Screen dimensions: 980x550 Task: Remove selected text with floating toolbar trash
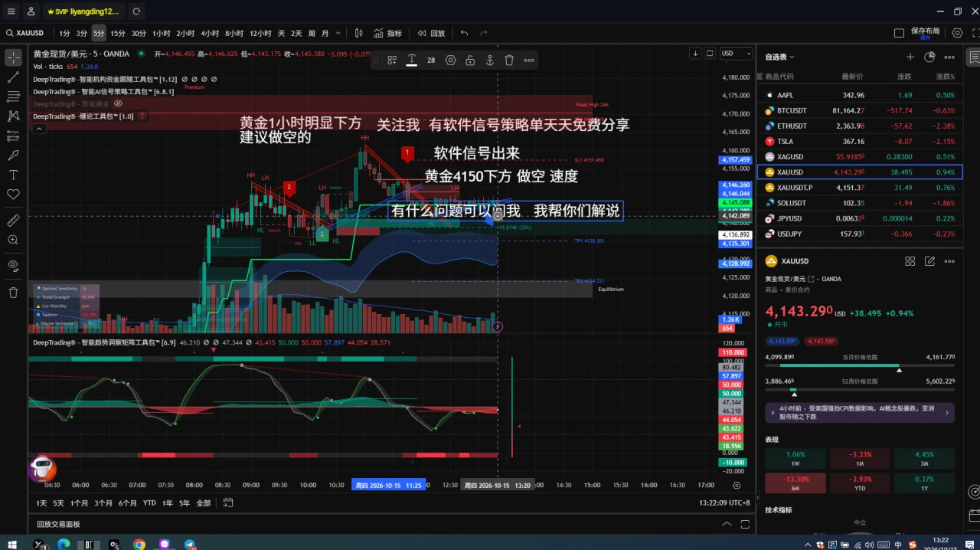(509, 60)
